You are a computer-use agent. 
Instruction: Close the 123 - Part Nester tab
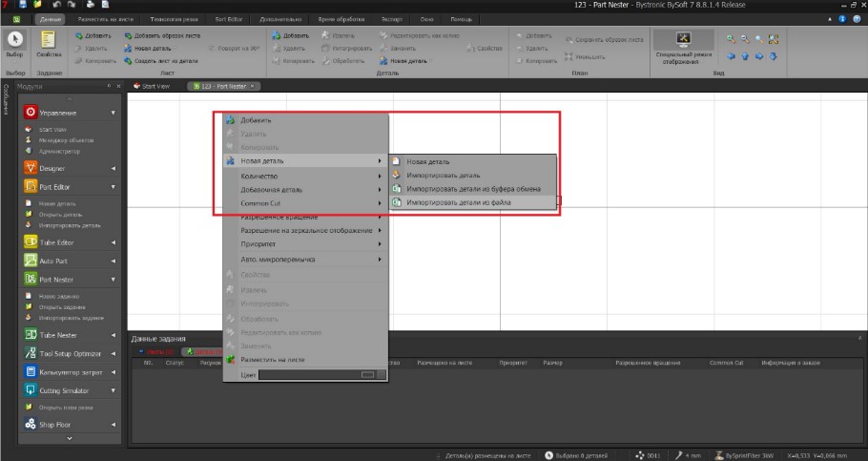[x=253, y=86]
